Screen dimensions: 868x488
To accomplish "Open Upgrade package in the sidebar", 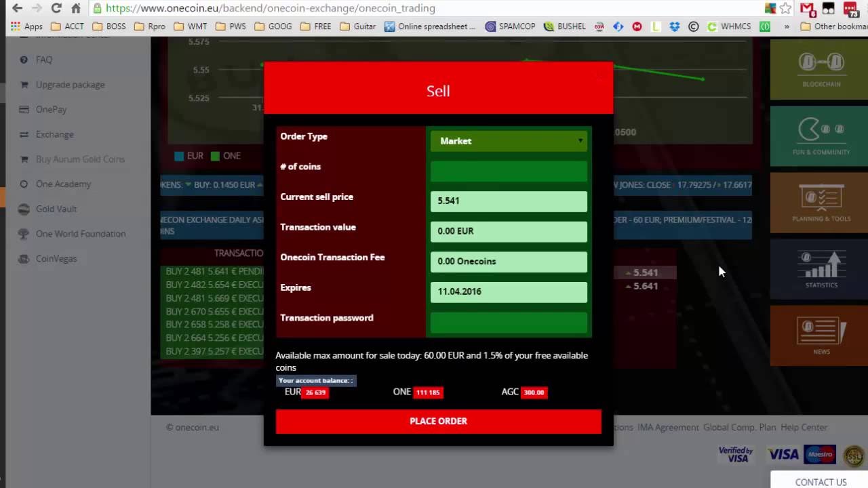I will [71, 85].
